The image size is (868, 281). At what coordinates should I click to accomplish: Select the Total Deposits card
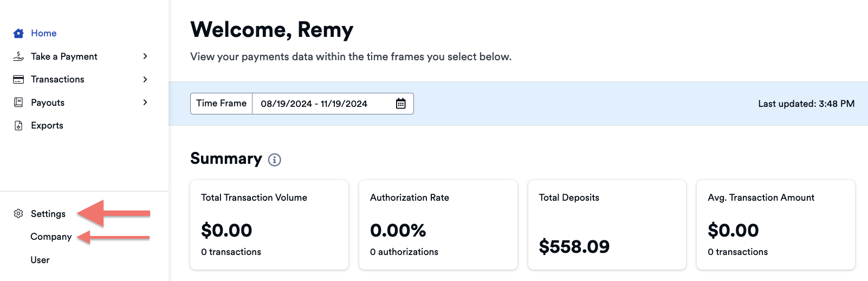607,225
